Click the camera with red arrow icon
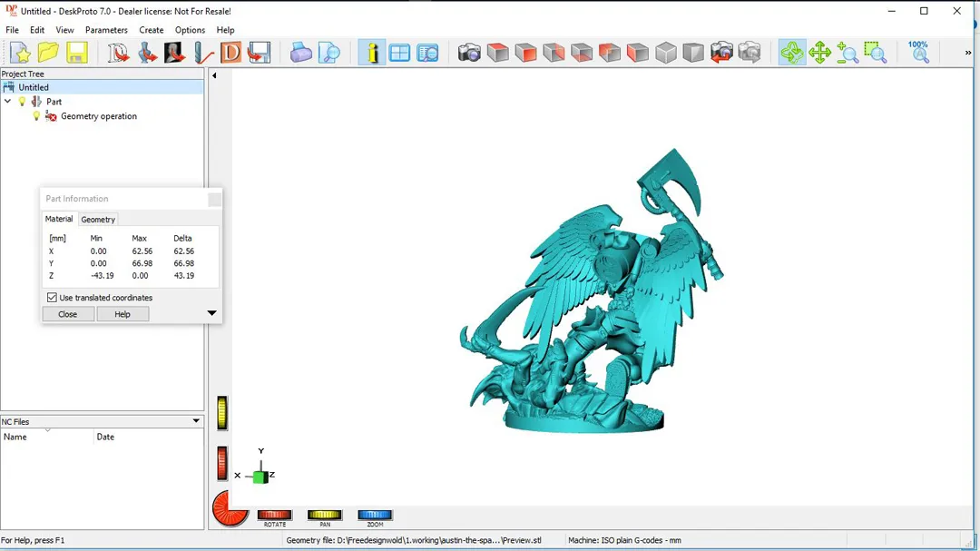 pyautogui.click(x=721, y=53)
